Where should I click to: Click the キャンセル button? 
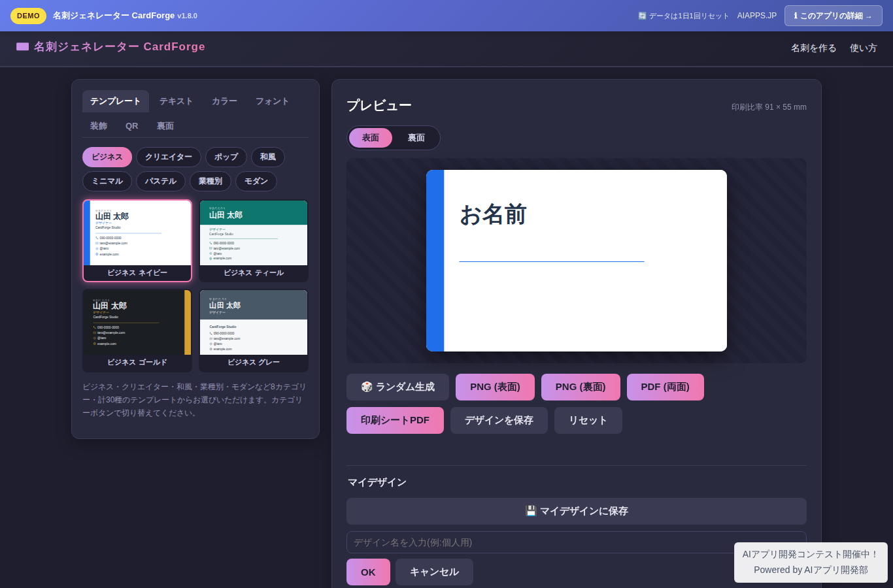point(434,572)
